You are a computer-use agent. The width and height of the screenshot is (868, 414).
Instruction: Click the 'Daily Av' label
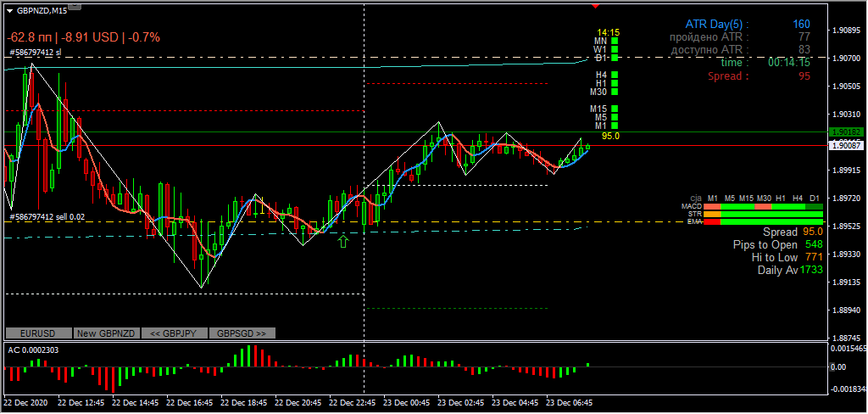[x=778, y=271]
